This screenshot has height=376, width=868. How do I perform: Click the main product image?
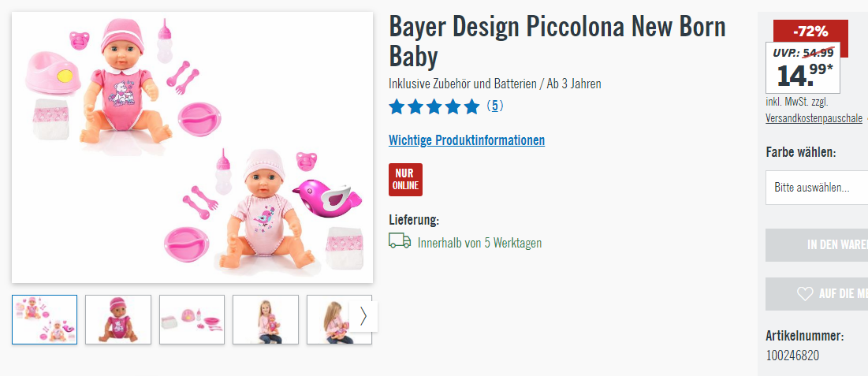(x=192, y=147)
